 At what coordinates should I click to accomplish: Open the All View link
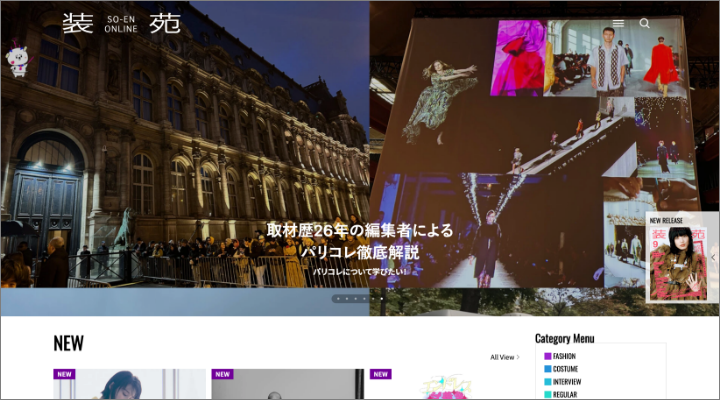504,357
